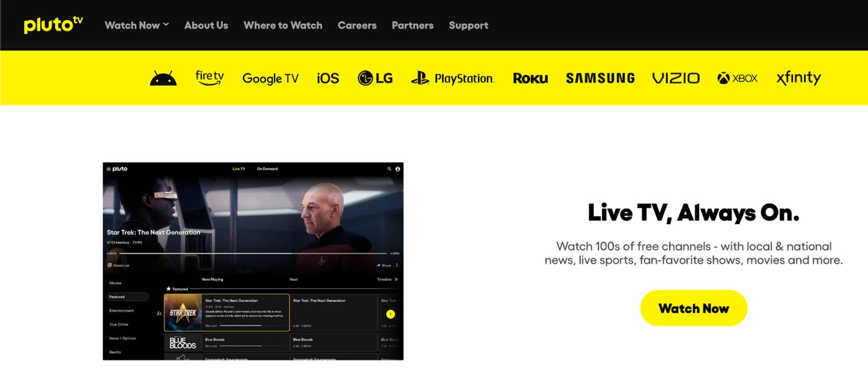Click the yellow next arrow in the guide
The width and height of the screenshot is (868, 387).
tap(390, 314)
